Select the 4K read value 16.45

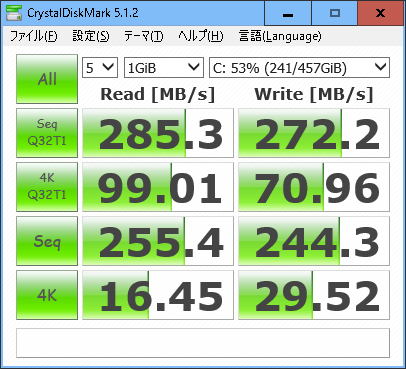click(158, 295)
